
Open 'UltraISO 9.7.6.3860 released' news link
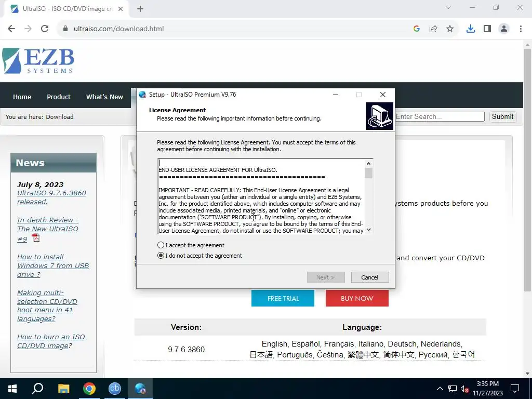(51, 197)
